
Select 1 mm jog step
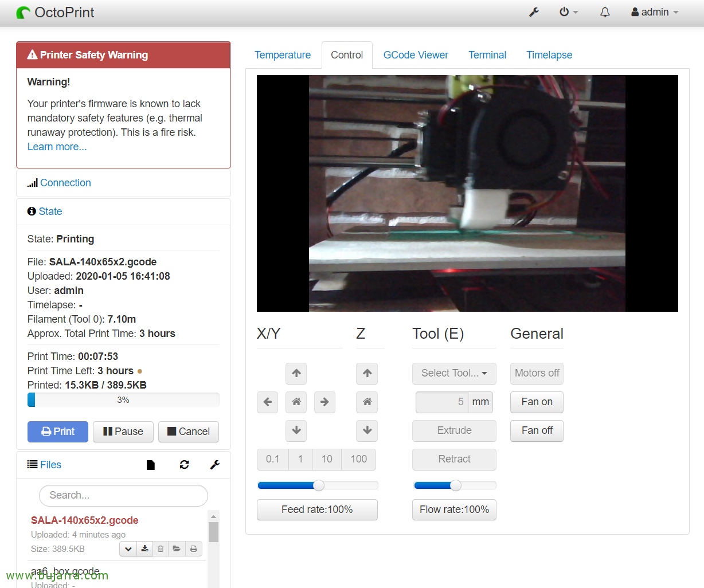tap(300, 459)
